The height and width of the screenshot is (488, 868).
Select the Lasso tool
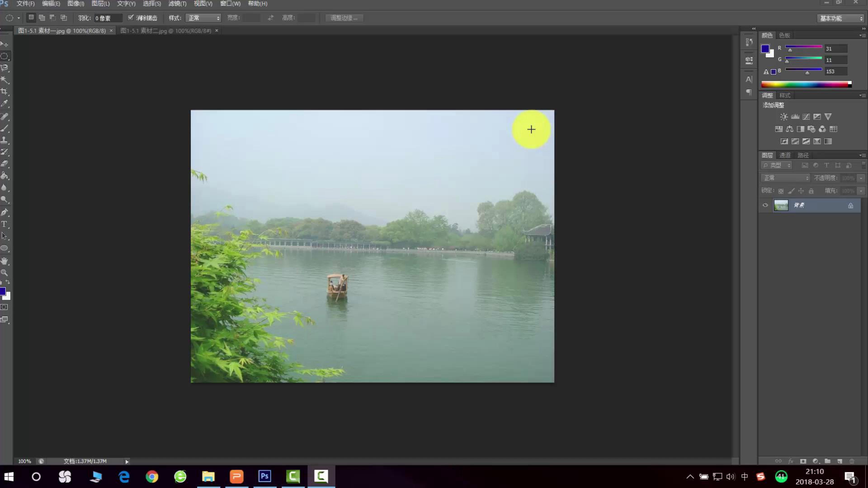(4, 68)
